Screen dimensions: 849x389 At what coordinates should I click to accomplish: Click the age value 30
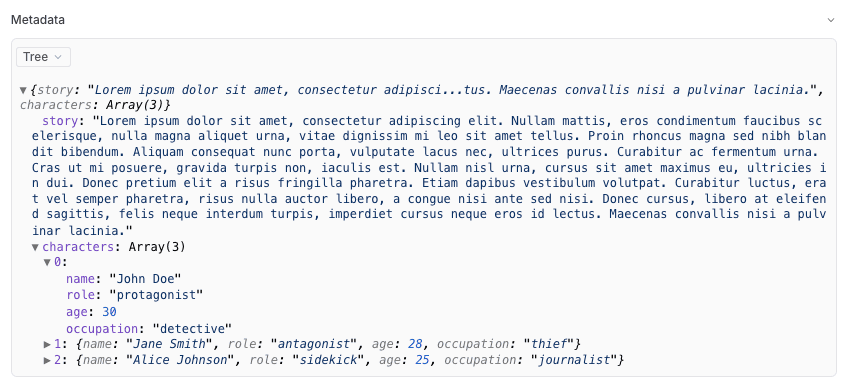click(x=109, y=312)
